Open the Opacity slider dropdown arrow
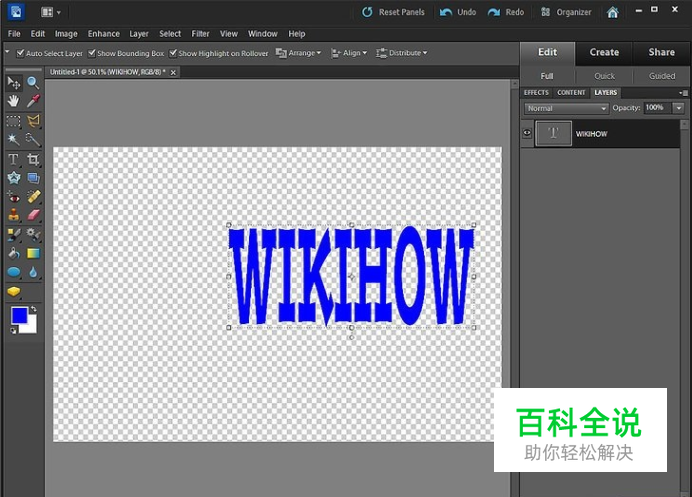The height and width of the screenshot is (497, 692). 678,108
